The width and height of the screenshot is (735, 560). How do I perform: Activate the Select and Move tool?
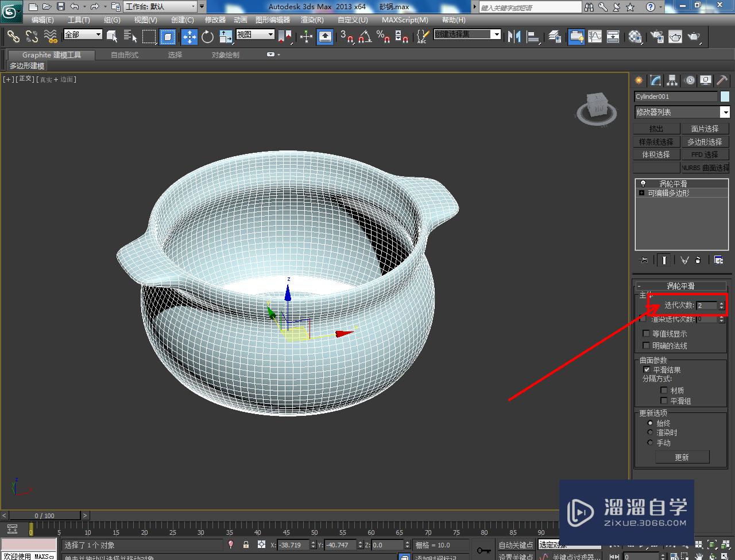[189, 36]
